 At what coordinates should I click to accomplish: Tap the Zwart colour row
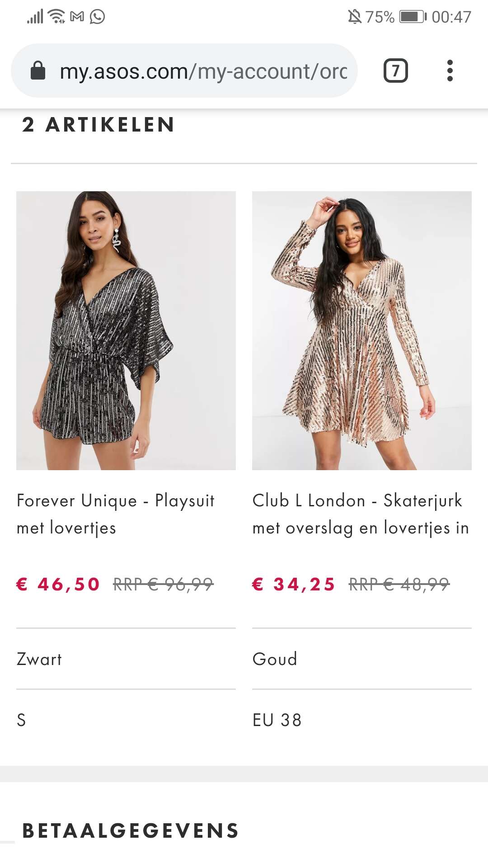coord(126,659)
